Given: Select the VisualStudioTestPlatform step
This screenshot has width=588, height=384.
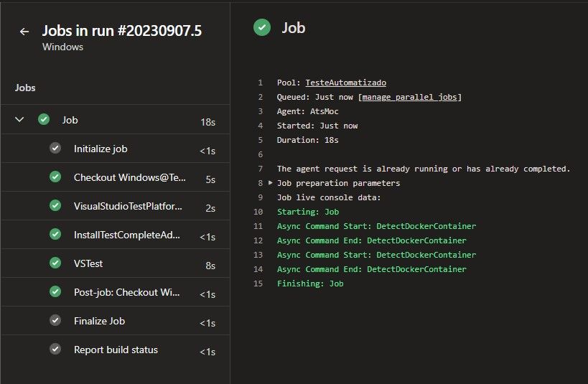Looking at the screenshot, I should click(128, 206).
